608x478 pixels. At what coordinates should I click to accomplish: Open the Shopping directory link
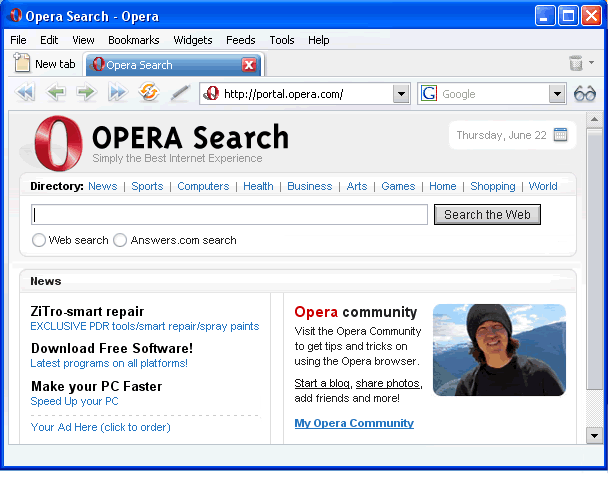[x=493, y=186]
